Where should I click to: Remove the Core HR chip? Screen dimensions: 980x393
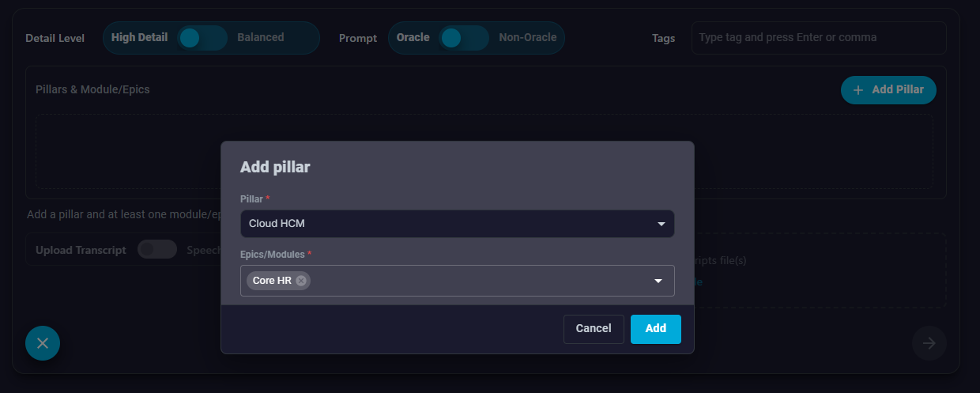coord(301,281)
